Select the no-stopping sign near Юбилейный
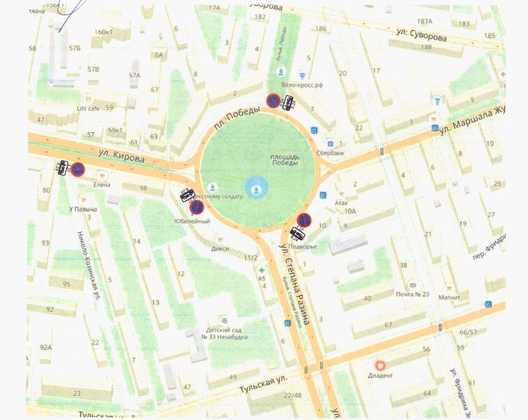This screenshot has height=420, width=528. (x=197, y=207)
